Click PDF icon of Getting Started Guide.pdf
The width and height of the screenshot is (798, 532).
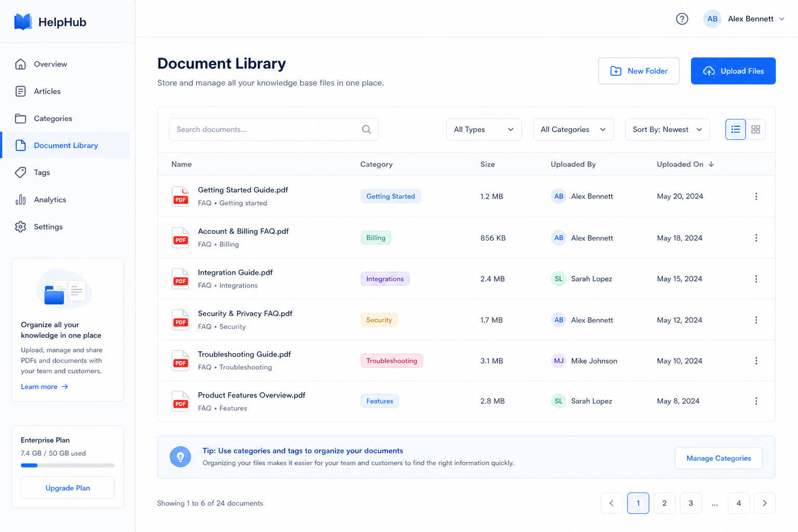tap(180, 196)
